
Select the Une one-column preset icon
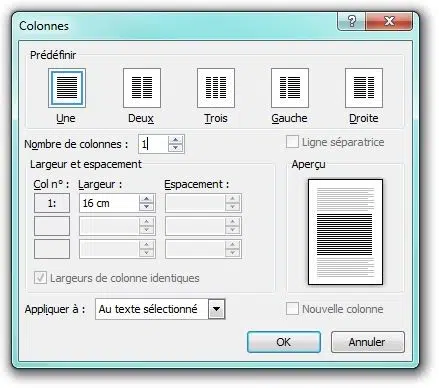pos(67,88)
